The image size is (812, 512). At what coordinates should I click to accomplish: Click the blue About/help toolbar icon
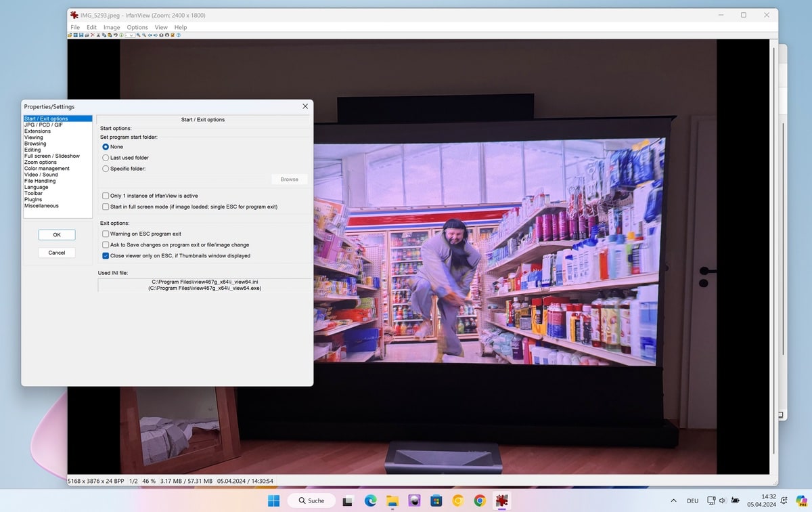[178, 35]
